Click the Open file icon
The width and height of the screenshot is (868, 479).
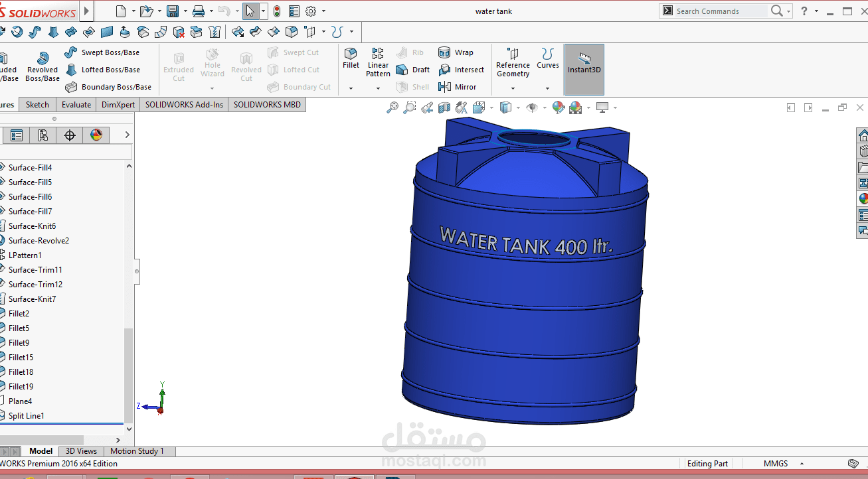tap(146, 11)
